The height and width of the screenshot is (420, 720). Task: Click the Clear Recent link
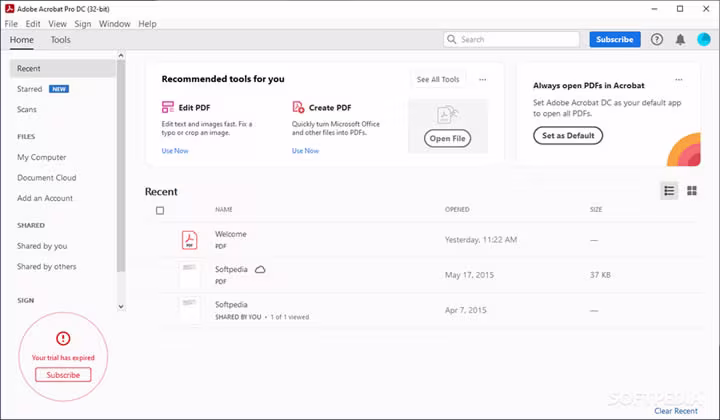coord(676,411)
